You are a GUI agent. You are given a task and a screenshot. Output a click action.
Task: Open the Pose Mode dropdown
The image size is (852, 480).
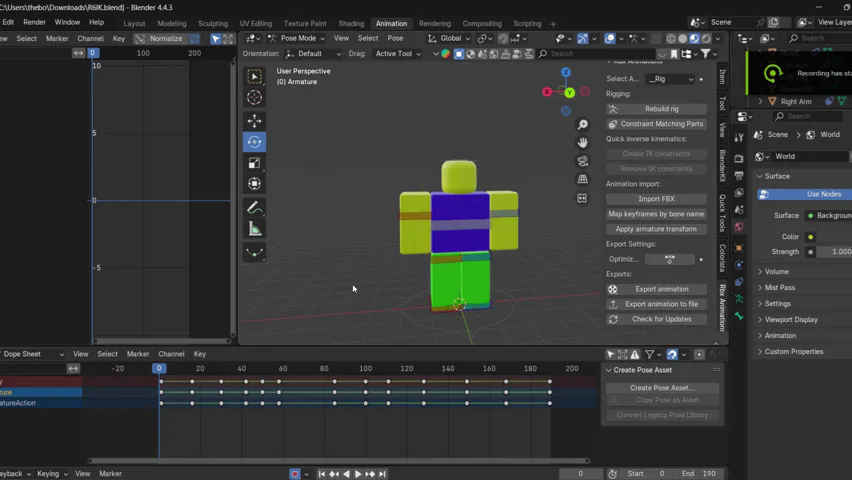coord(297,39)
